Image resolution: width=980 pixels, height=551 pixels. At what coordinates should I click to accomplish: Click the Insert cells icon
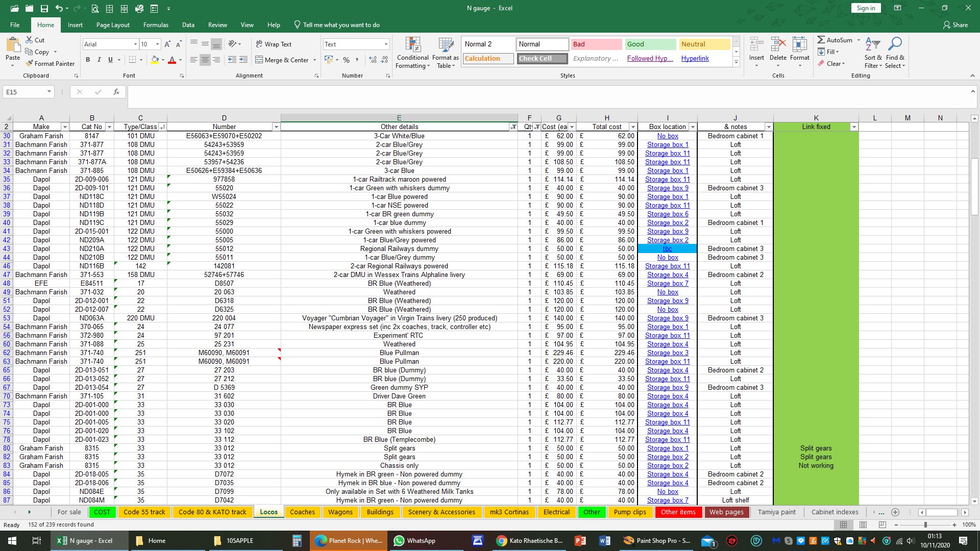[756, 45]
